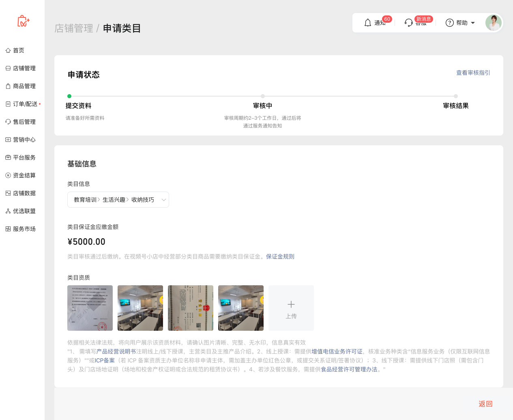Click the 申请状态 heading

[84, 75]
